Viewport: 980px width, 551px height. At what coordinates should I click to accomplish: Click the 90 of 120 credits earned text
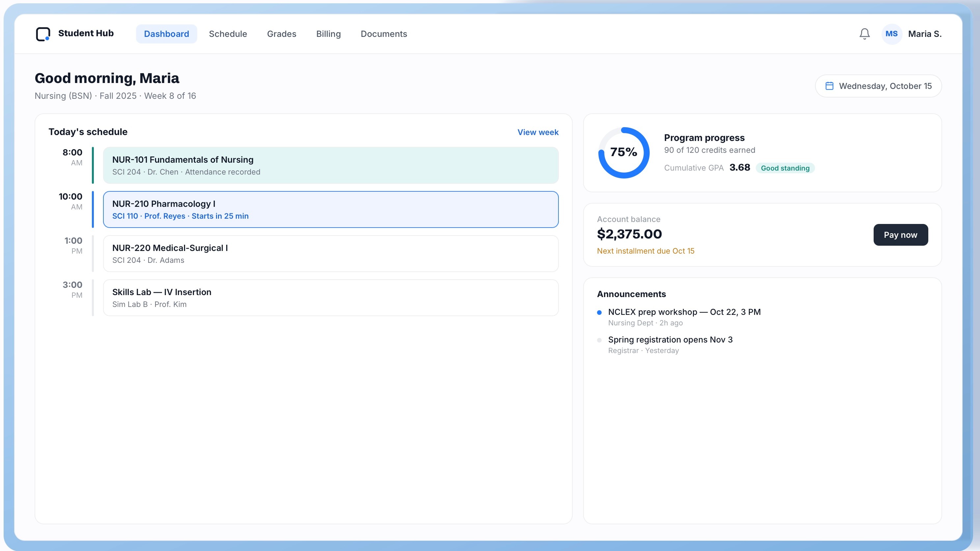(709, 150)
